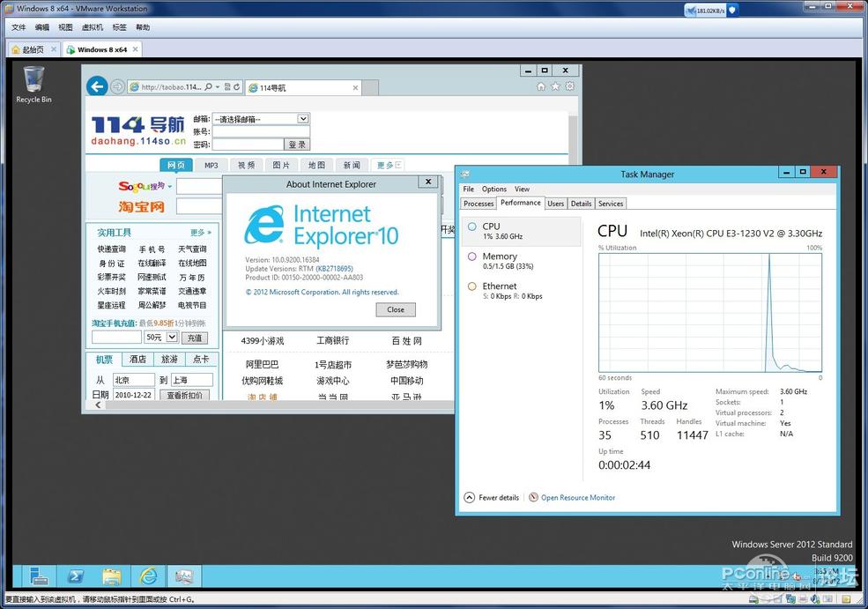
Task: Open Windows PowerShell from the taskbar
Action: pyautogui.click(x=75, y=576)
